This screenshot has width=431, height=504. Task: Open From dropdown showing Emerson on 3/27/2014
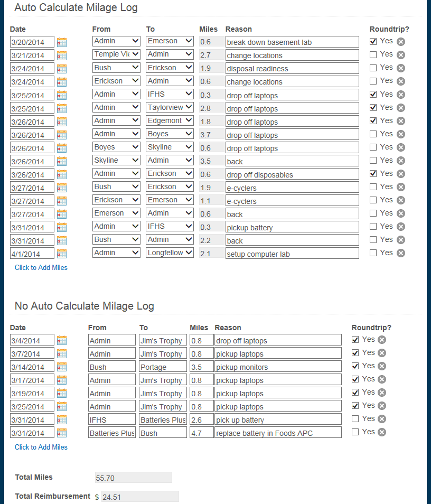116,213
